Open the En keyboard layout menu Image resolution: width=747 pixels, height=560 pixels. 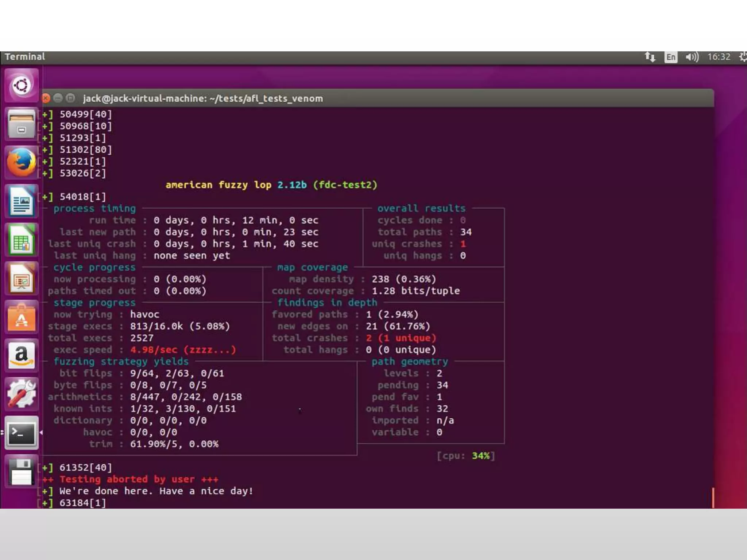point(670,57)
